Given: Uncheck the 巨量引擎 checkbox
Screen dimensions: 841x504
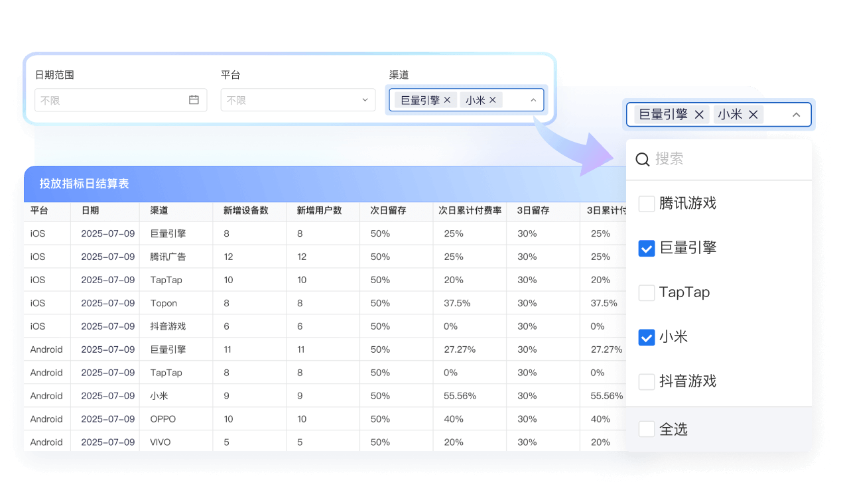Looking at the screenshot, I should click(x=646, y=248).
